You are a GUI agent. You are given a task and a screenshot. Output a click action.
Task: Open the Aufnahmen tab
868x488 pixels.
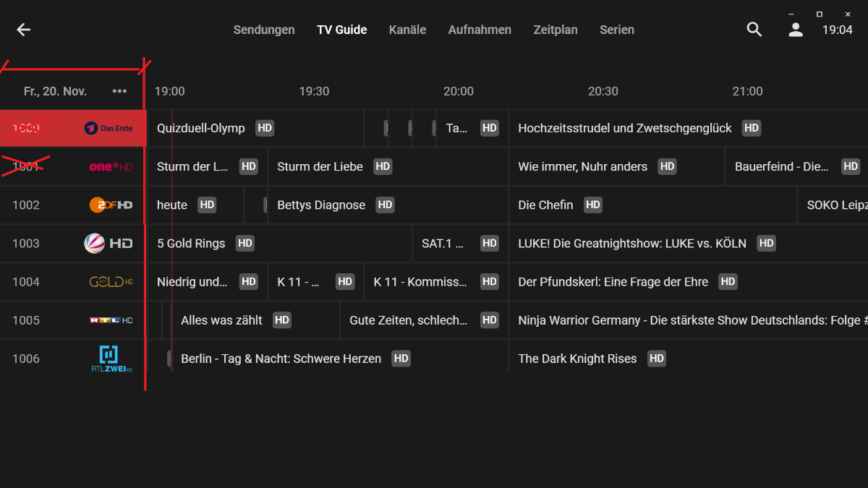[480, 30]
